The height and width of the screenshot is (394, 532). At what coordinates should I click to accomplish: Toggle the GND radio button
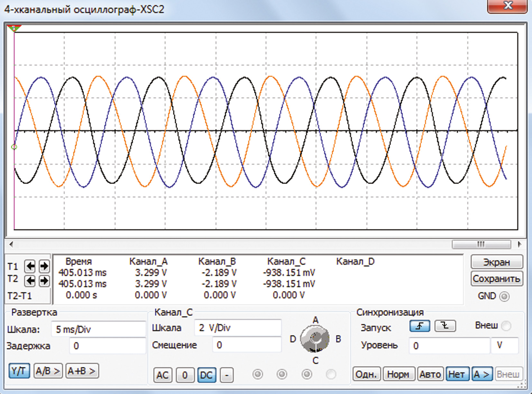(504, 296)
